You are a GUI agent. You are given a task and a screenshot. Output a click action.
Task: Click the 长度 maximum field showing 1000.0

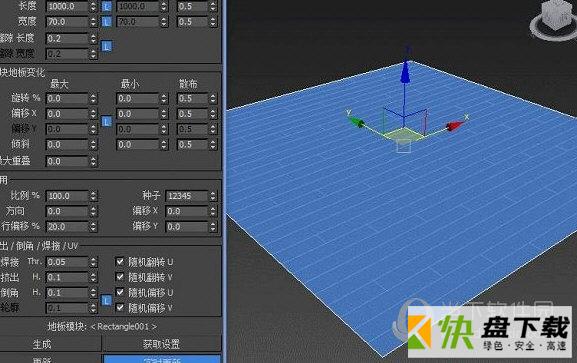(x=67, y=6)
